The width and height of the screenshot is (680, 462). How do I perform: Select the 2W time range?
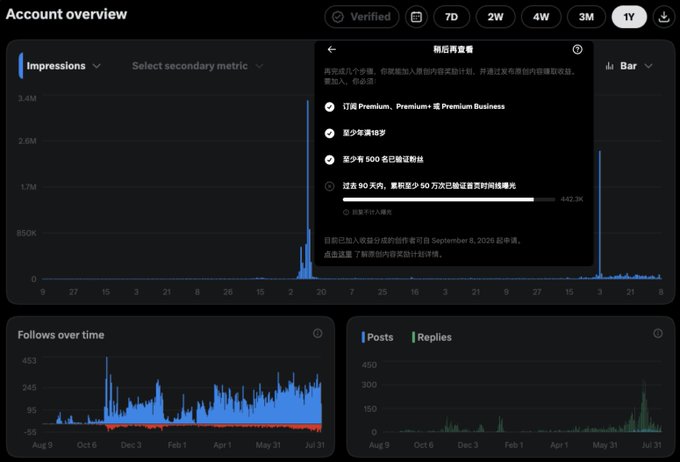[495, 17]
